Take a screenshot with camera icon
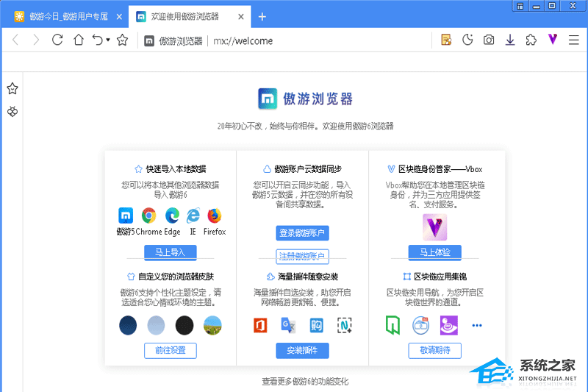 pyautogui.click(x=489, y=40)
